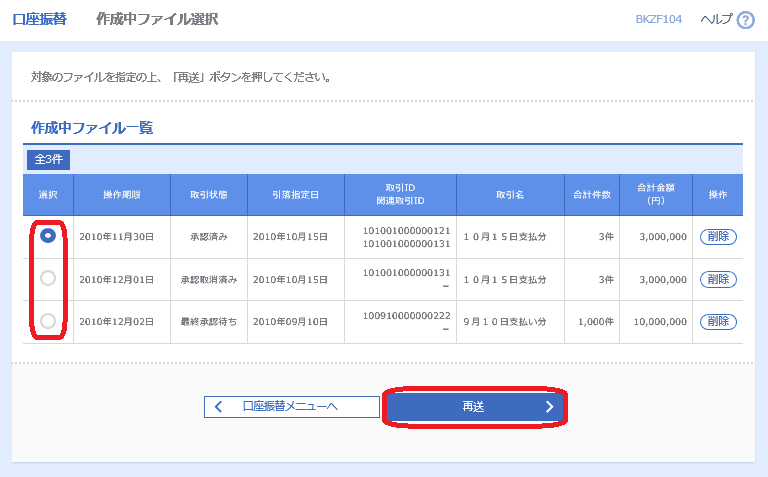Delete the 承認済み file in first row

[x=718, y=237]
